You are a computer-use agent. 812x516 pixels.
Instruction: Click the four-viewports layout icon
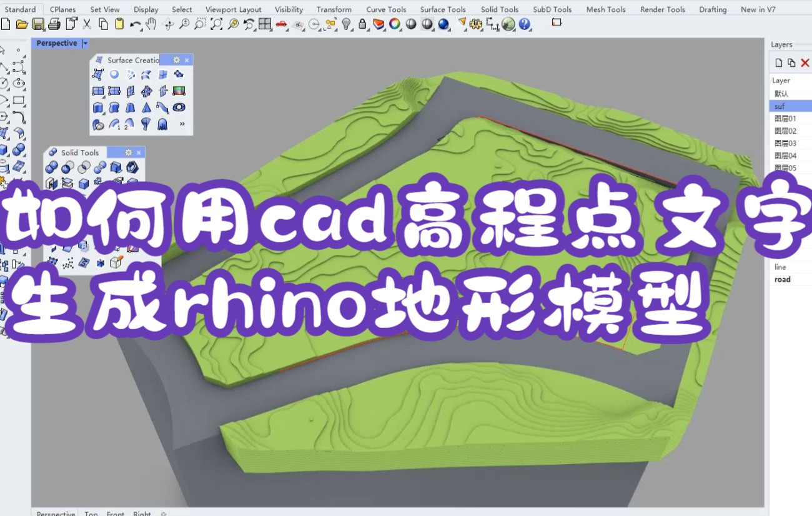point(265,24)
